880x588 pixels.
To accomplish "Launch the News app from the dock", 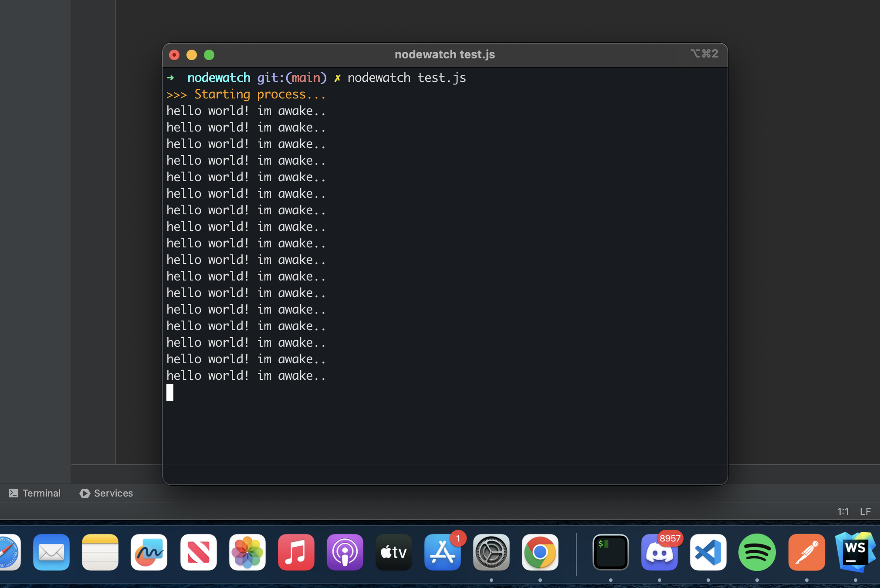I will pyautogui.click(x=199, y=552).
